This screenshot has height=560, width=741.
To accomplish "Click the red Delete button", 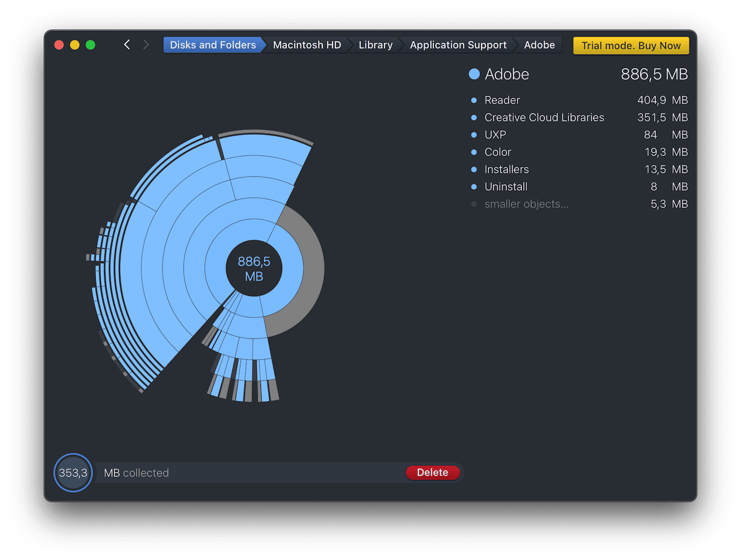I will click(433, 473).
